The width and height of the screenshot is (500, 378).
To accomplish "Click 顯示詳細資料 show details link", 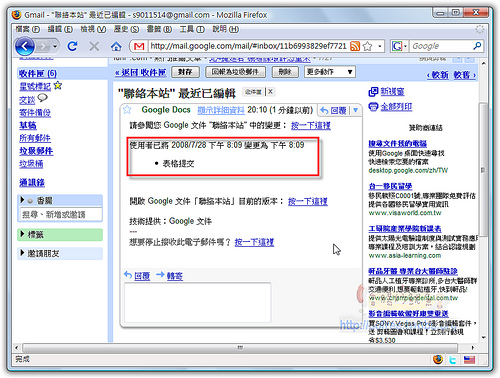I will (221, 110).
